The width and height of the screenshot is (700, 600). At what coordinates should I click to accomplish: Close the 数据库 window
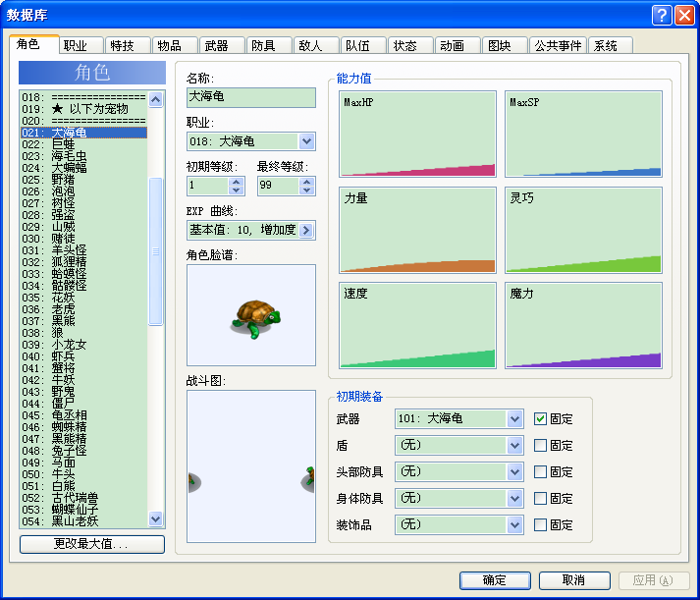point(684,15)
